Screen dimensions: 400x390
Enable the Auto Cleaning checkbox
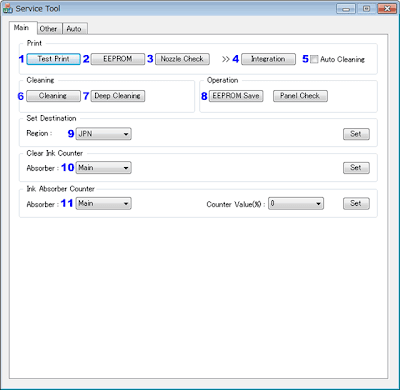[314, 59]
